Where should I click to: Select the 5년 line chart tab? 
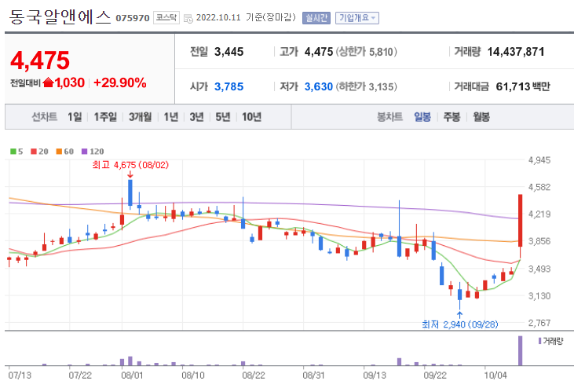[222, 117]
